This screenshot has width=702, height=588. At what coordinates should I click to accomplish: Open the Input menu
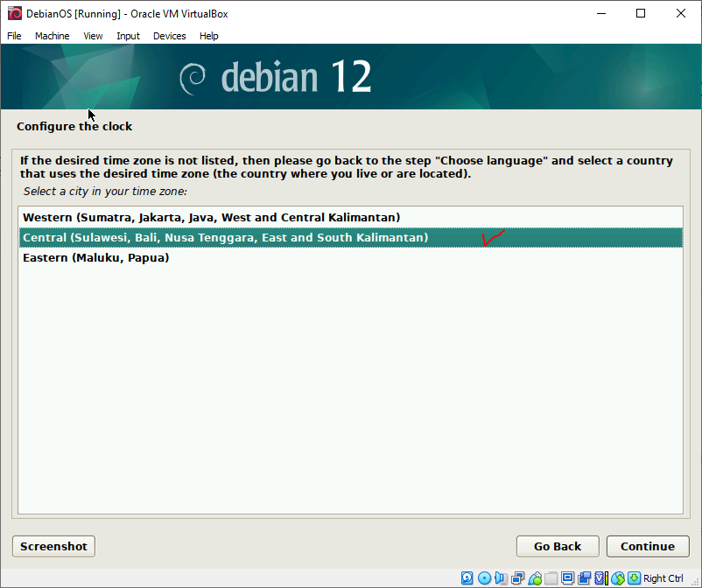(x=128, y=36)
